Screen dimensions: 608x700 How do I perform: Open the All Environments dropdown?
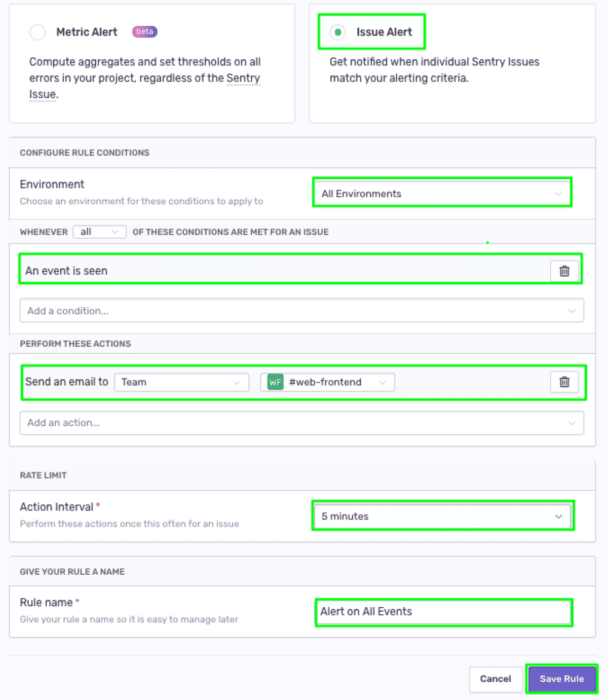click(442, 194)
